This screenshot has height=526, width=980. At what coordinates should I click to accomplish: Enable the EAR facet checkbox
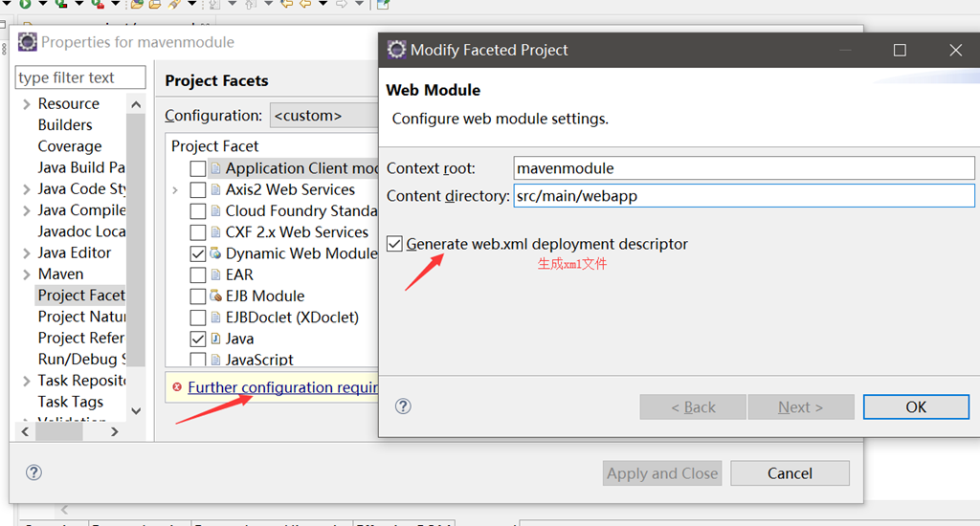tap(197, 274)
